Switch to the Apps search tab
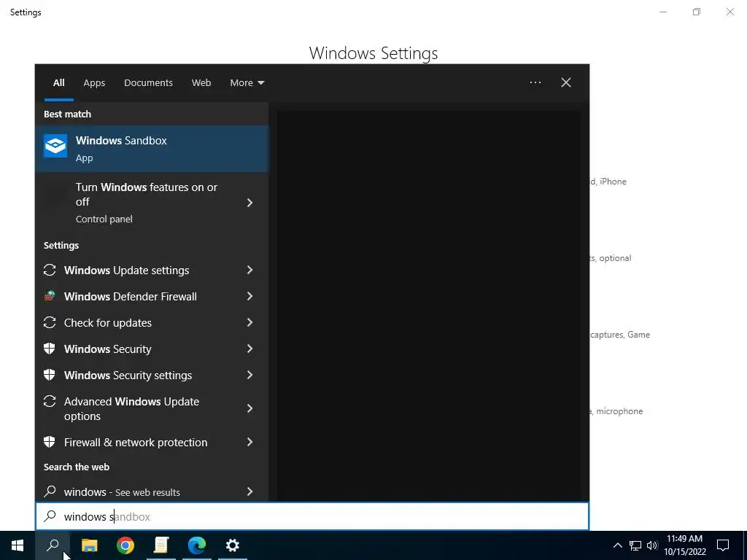Viewport: 747px width, 560px height. coord(94,82)
